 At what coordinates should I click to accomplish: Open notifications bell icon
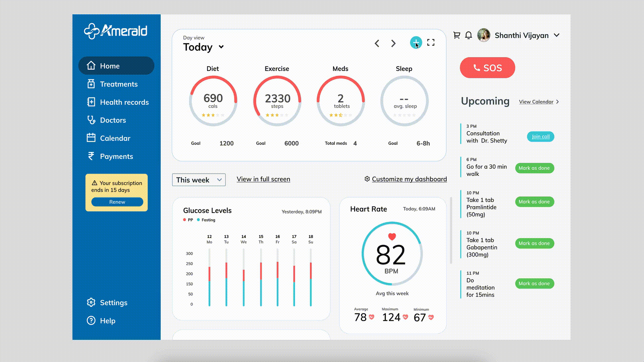pyautogui.click(x=469, y=35)
